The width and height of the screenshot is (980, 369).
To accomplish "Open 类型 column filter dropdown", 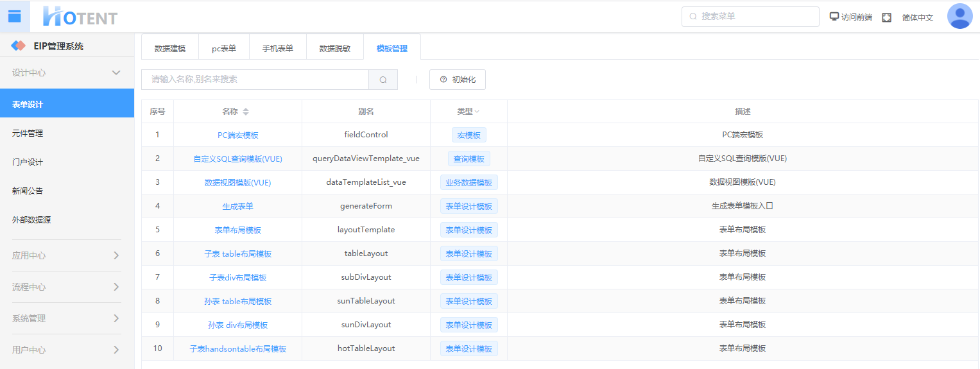I will point(477,112).
